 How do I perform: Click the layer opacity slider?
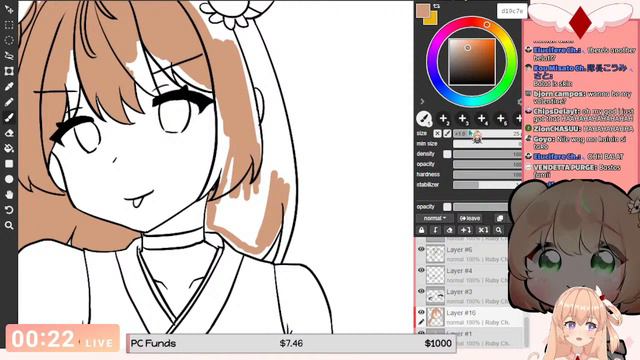[x=482, y=207]
